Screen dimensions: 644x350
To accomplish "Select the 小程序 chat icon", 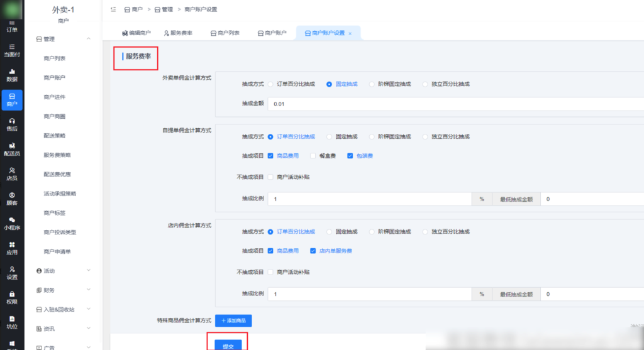I will point(12,223).
